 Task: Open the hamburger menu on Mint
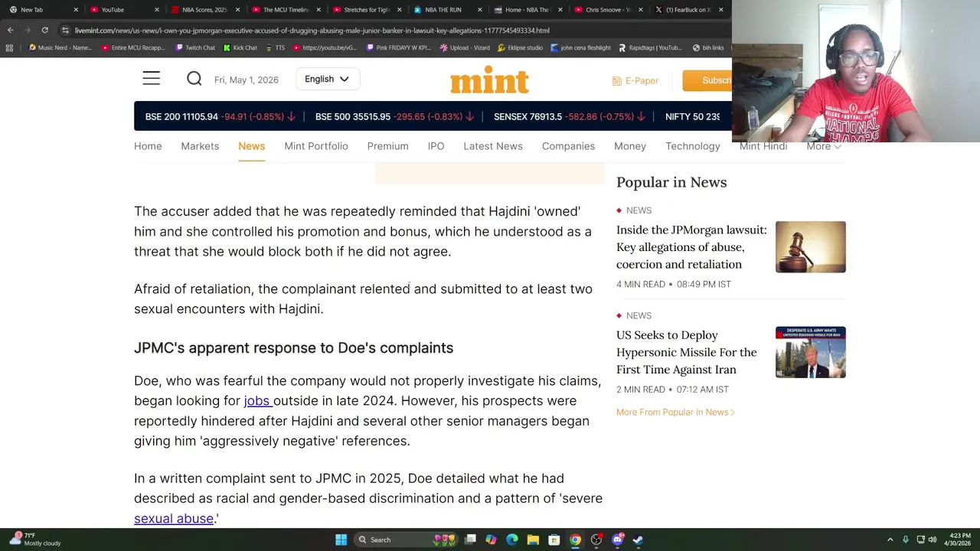[x=151, y=79]
